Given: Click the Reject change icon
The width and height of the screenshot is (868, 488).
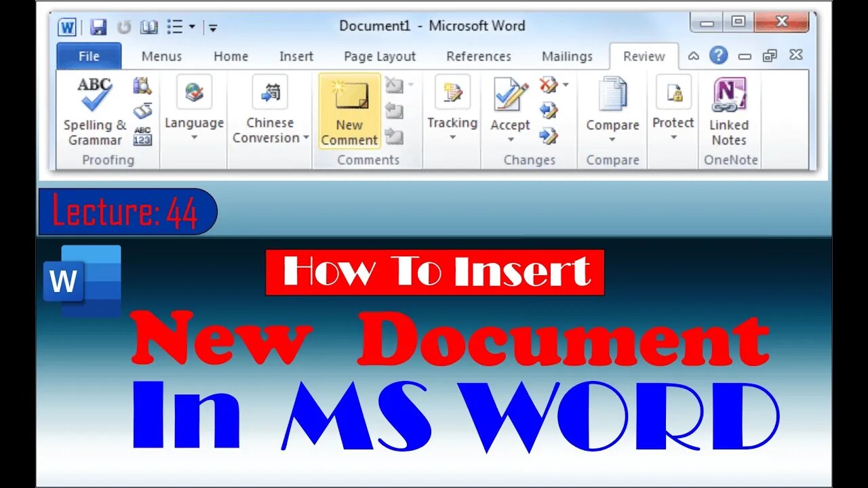Looking at the screenshot, I should pos(548,85).
